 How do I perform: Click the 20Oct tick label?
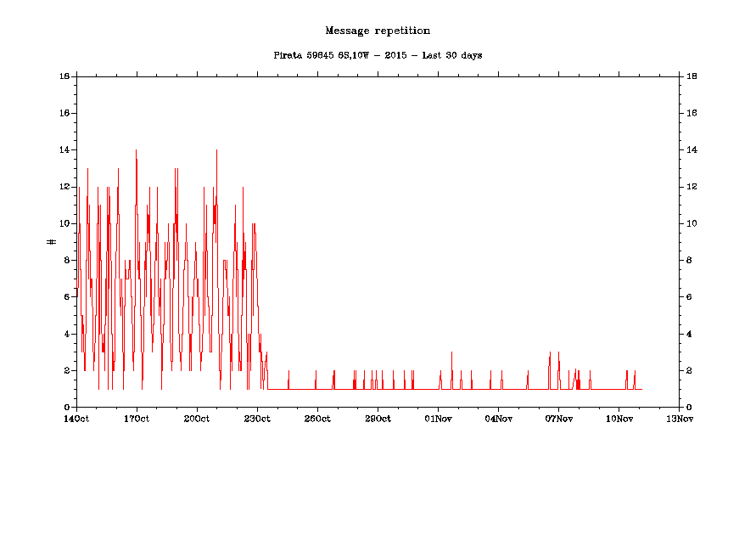tap(197, 418)
